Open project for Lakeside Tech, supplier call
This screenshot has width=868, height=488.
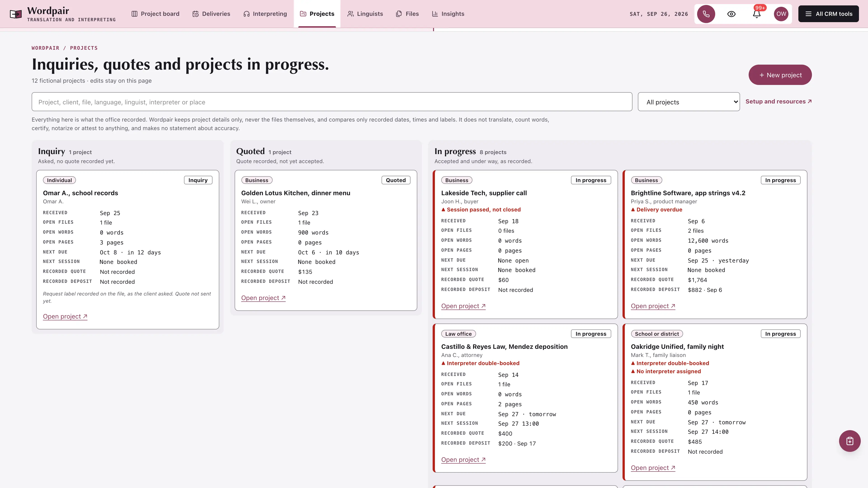coord(463,306)
